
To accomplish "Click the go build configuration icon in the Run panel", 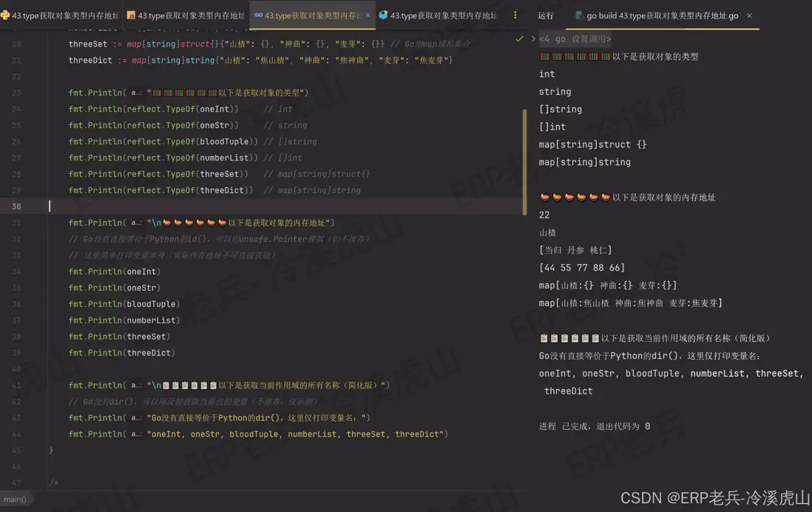I will tap(580, 16).
